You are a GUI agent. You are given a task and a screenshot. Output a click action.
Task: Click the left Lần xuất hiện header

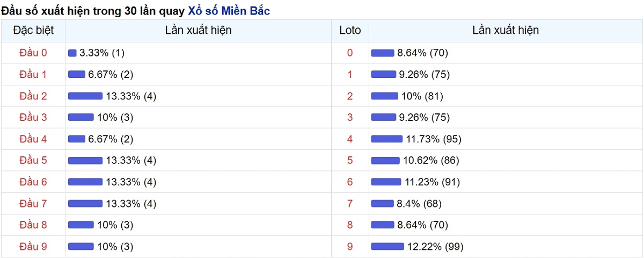coord(199,31)
